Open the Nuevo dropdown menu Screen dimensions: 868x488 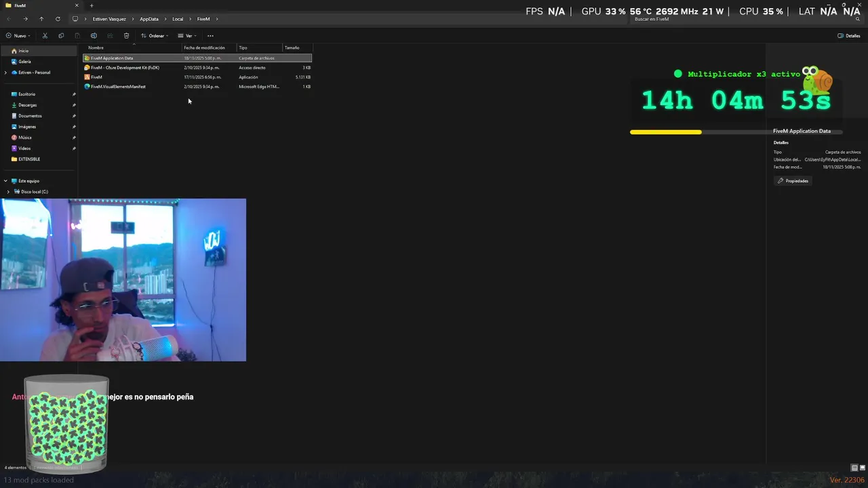(18, 36)
